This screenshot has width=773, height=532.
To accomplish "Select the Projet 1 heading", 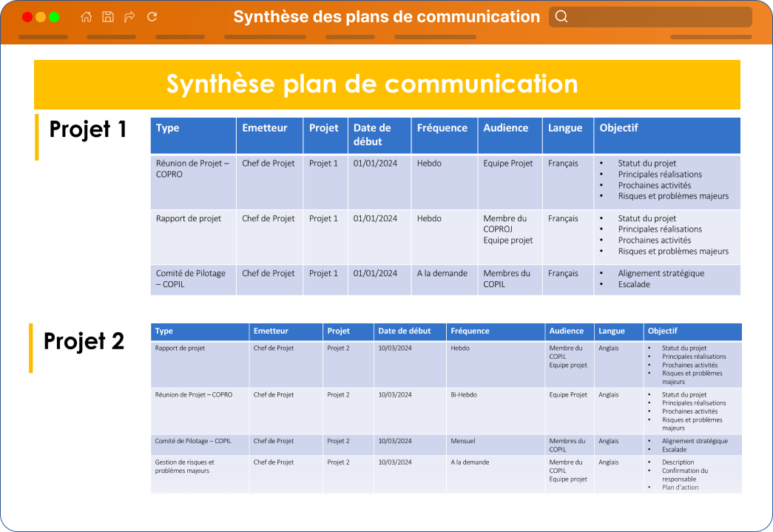I will pos(88,129).
